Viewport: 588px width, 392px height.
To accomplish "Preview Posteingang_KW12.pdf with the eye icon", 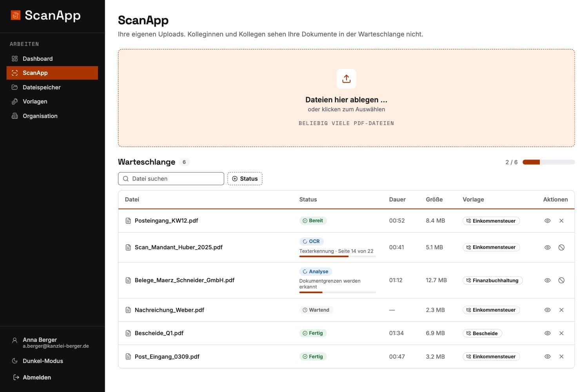I will pos(548,221).
